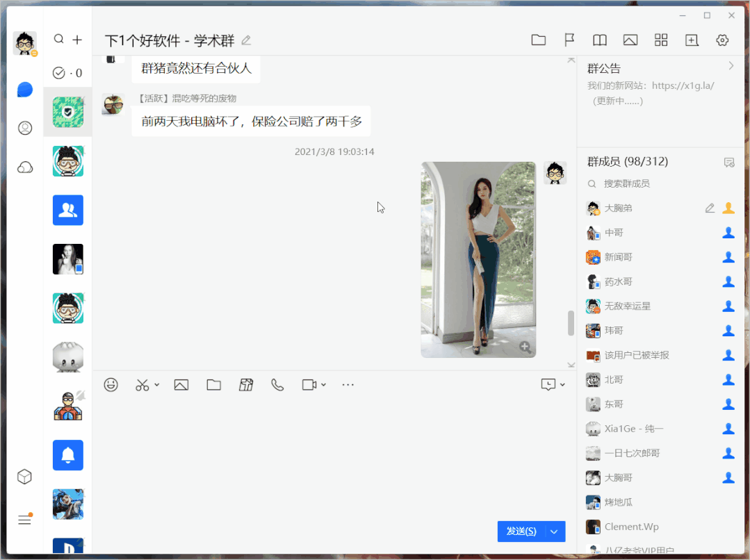Click the 发送(S) send button
This screenshot has width=750, height=560.
521,532
